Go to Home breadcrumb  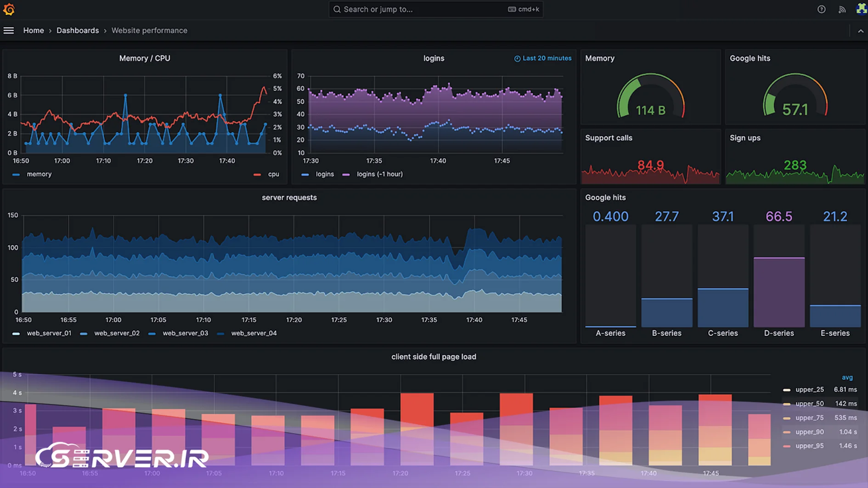tap(34, 30)
